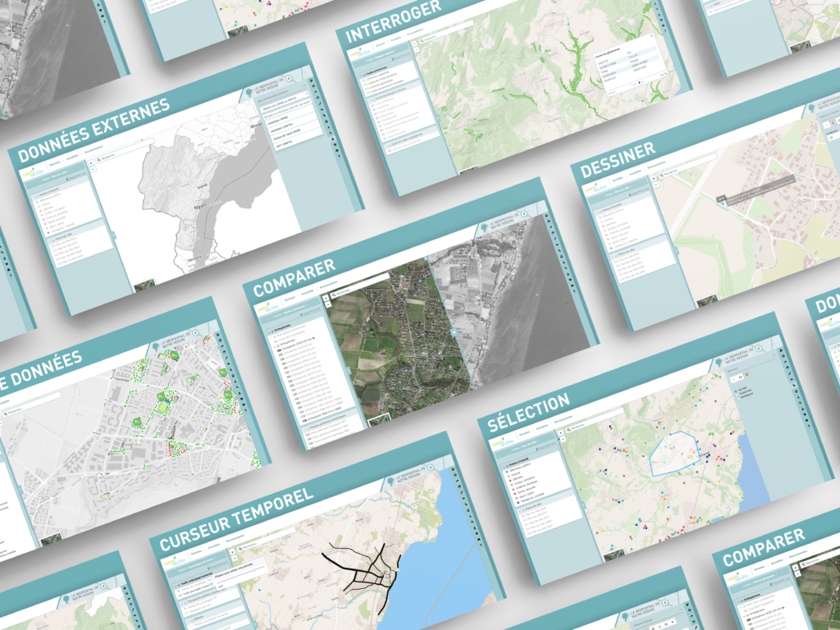
Task: Click the magnifier icon in the Sélection search bar
Action: pos(568,429)
